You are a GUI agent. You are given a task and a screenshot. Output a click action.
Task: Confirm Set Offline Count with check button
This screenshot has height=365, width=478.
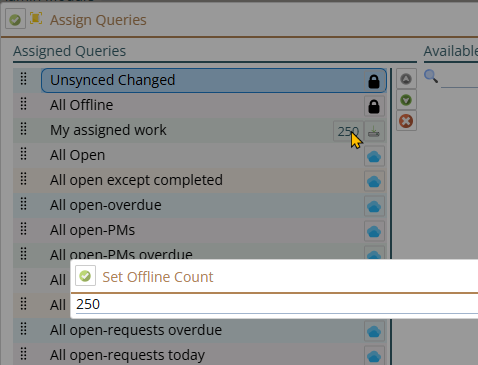pyautogui.click(x=85, y=276)
